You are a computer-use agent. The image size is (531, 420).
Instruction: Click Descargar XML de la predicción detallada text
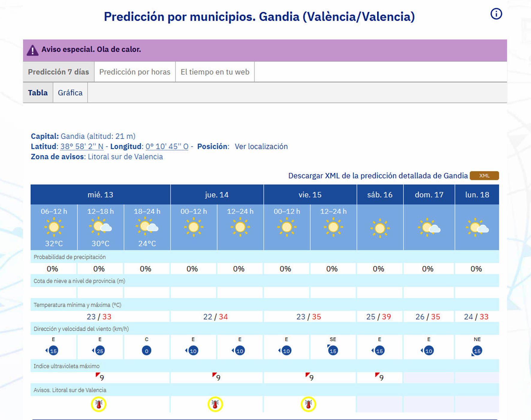(x=378, y=176)
